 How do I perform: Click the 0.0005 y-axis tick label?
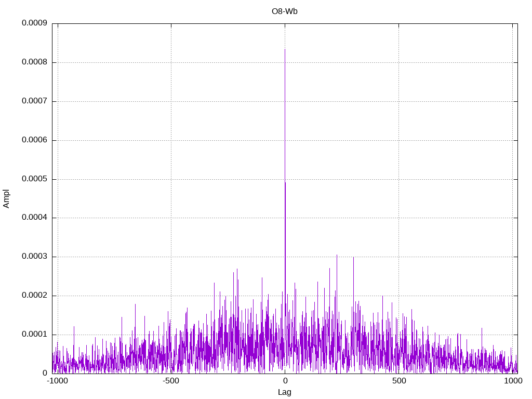35,179
